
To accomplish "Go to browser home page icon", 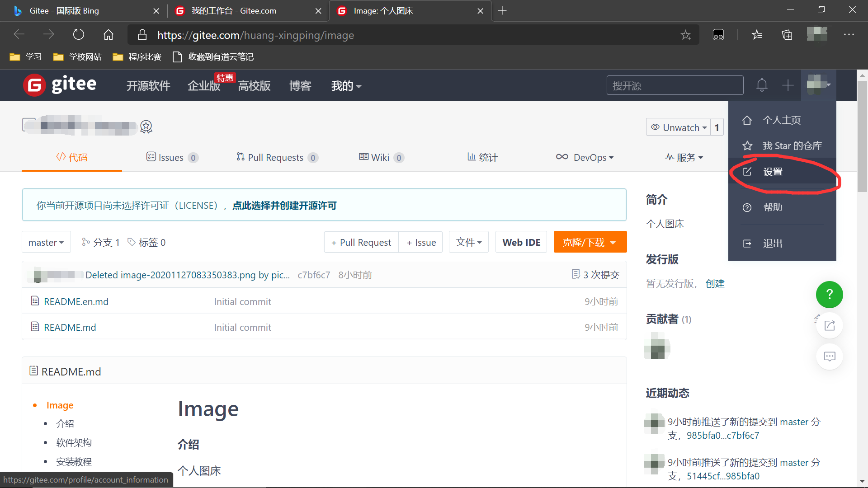I will (108, 34).
